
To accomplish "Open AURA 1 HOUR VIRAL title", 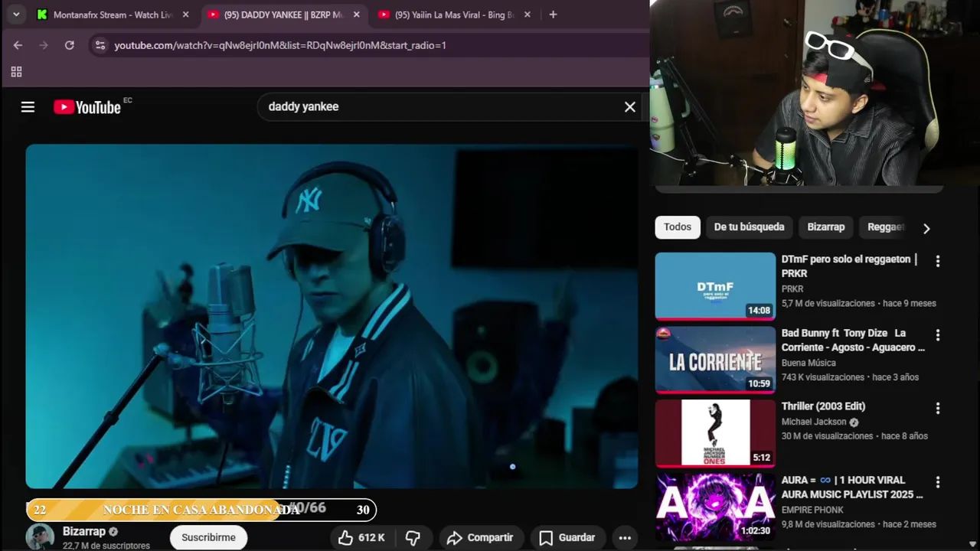I will point(852,487).
